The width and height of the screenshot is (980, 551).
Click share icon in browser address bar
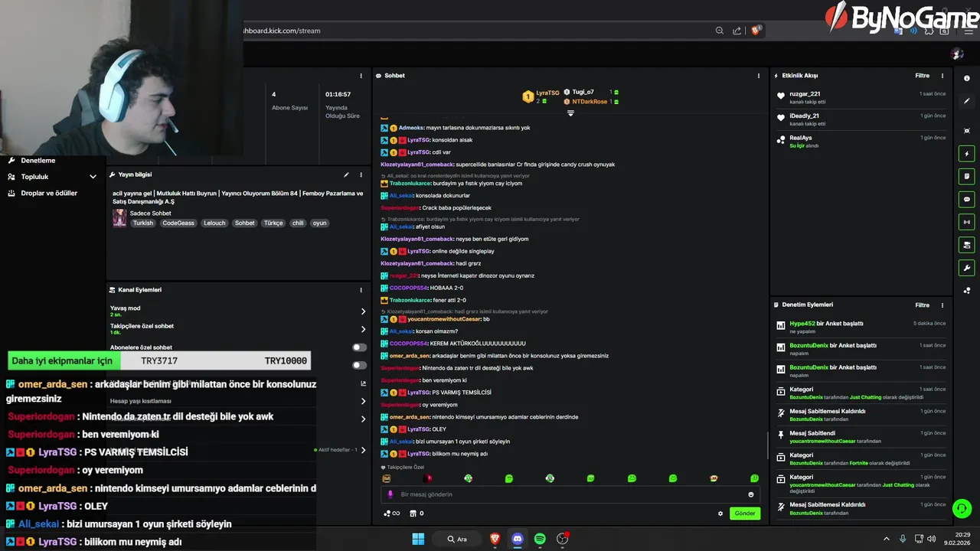pos(737,31)
